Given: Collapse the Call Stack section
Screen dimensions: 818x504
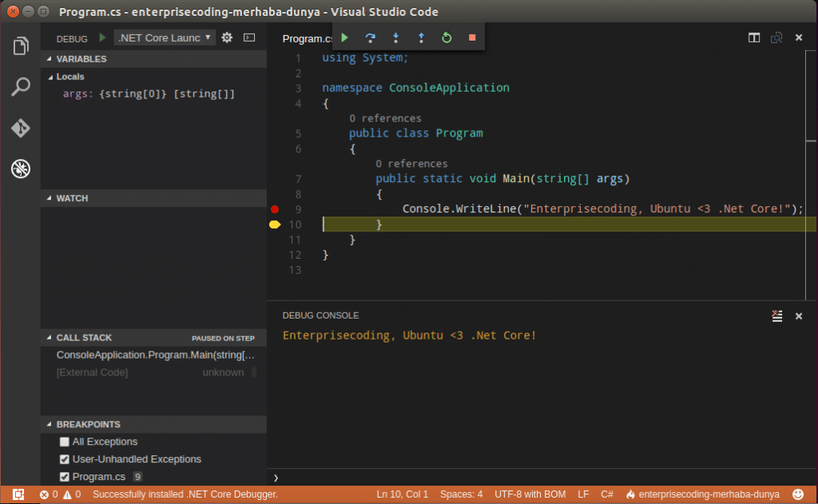Looking at the screenshot, I should pos(49,338).
